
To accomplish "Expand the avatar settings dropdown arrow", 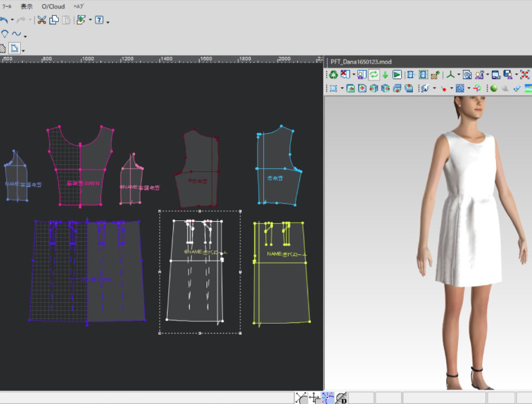I will click(x=488, y=74).
